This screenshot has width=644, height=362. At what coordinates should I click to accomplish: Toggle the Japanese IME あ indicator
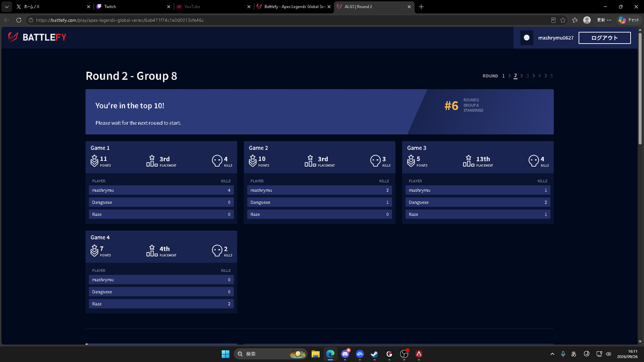click(574, 354)
